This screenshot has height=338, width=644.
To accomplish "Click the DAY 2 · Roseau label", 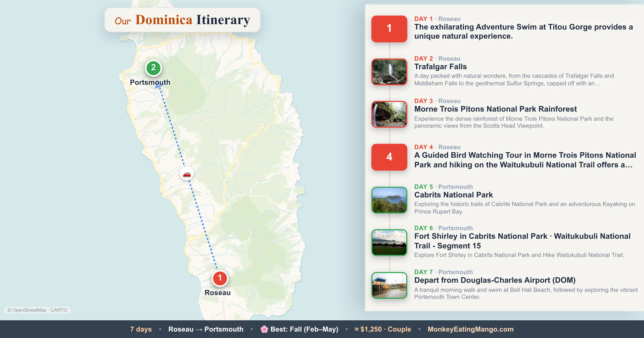I will point(437,58).
